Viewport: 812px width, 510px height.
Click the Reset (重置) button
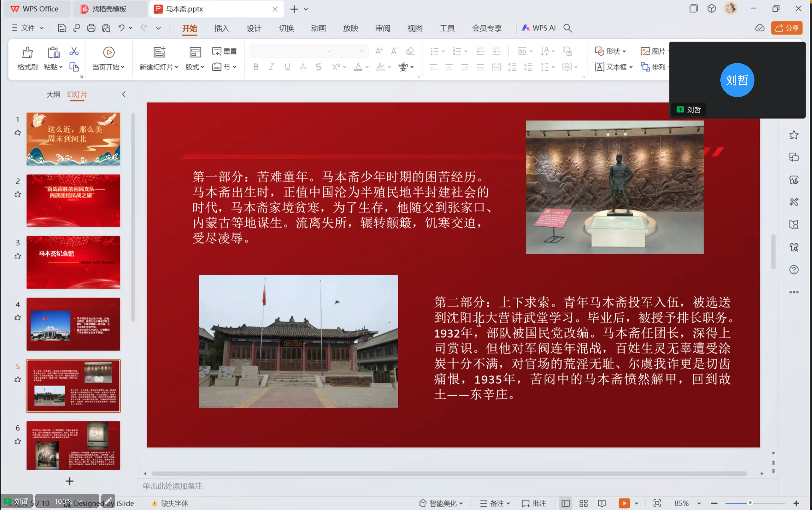click(x=224, y=51)
